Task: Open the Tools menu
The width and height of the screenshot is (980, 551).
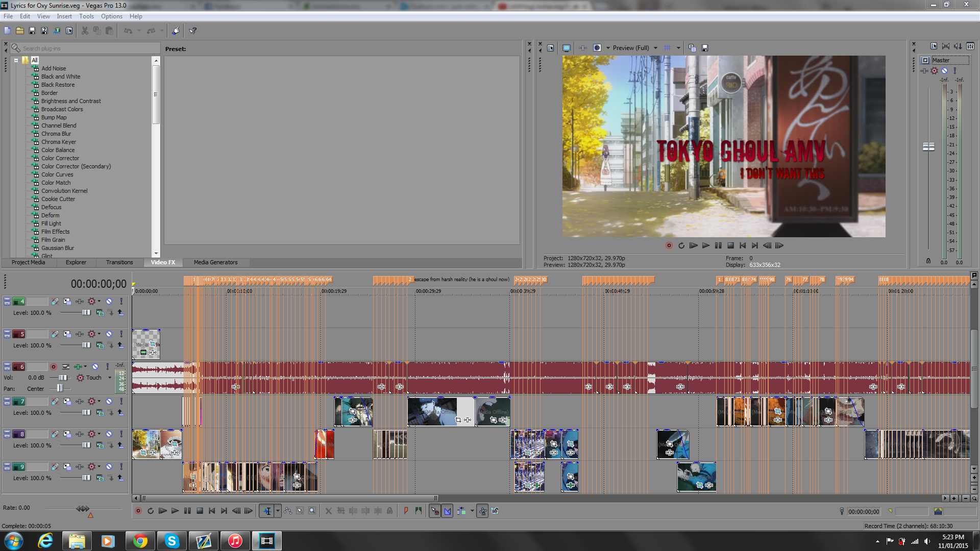Action: click(86, 16)
